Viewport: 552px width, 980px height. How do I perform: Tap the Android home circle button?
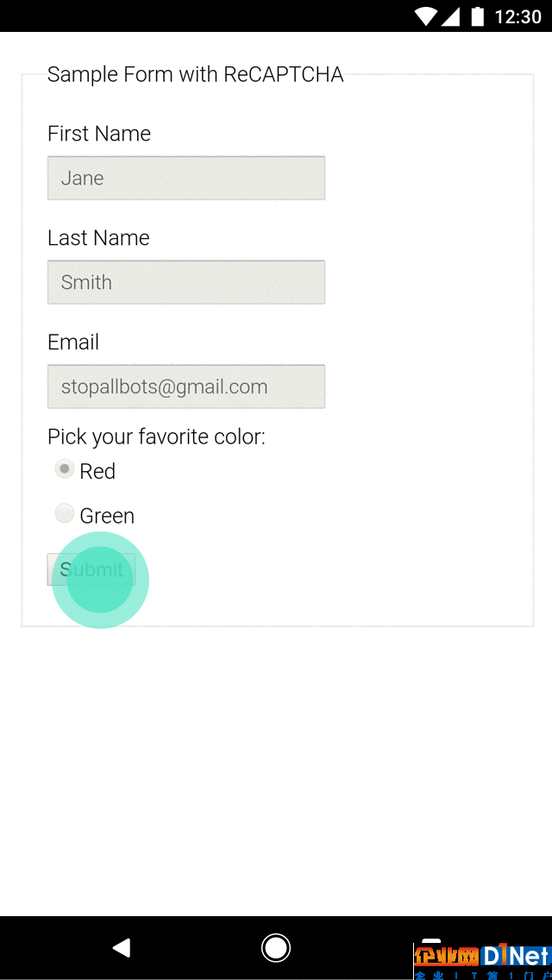click(x=275, y=948)
